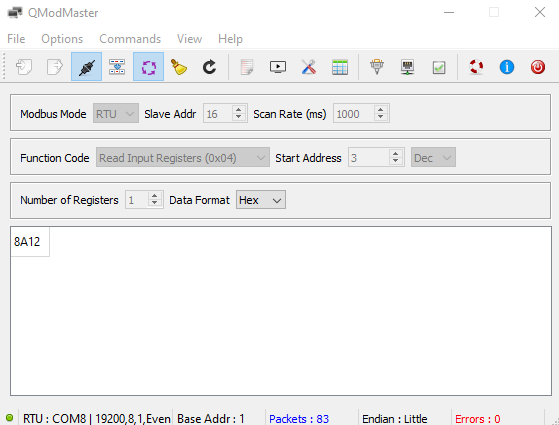Click the Reset counters arrow icon
Image resolution: width=559 pixels, height=425 pixels.
tap(210, 67)
